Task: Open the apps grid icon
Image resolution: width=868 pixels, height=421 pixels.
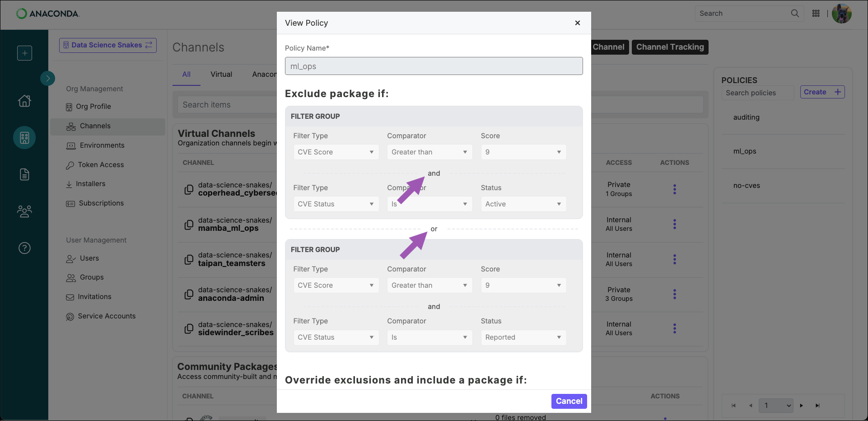Action: [816, 14]
